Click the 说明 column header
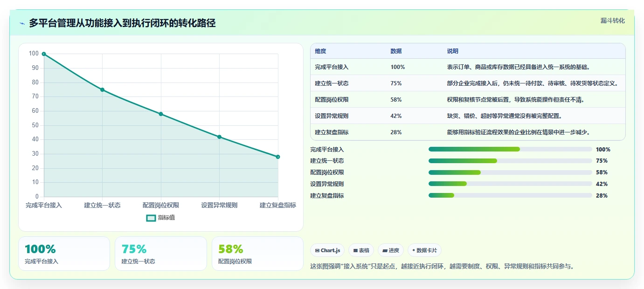 [452, 51]
